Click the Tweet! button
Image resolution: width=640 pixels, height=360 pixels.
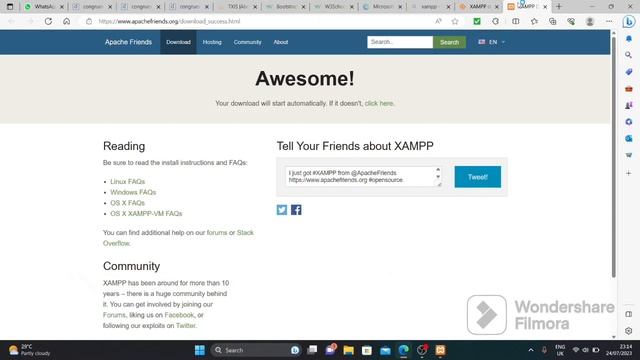tap(478, 177)
